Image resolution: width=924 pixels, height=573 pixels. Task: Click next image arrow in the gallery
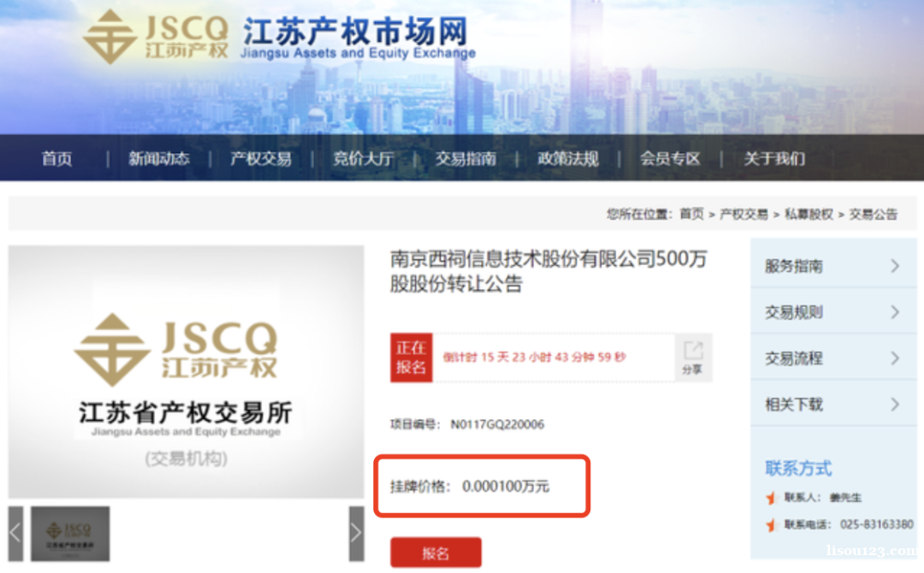tap(356, 534)
